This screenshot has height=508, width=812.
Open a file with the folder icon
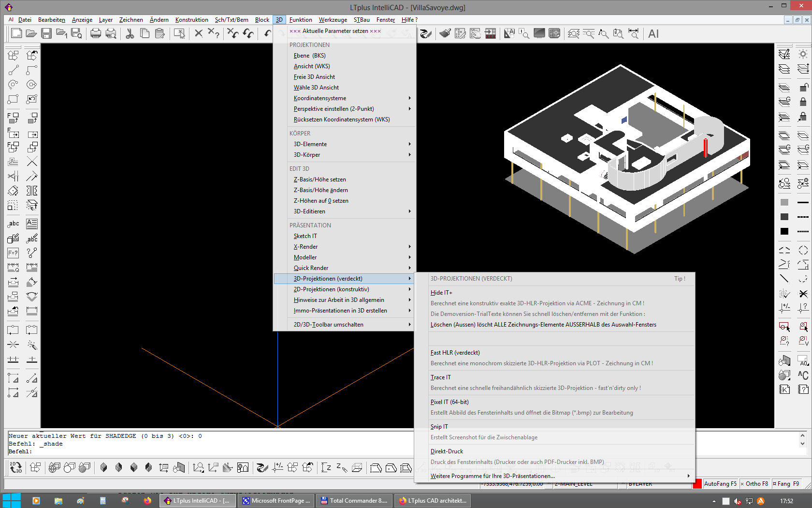(31, 33)
